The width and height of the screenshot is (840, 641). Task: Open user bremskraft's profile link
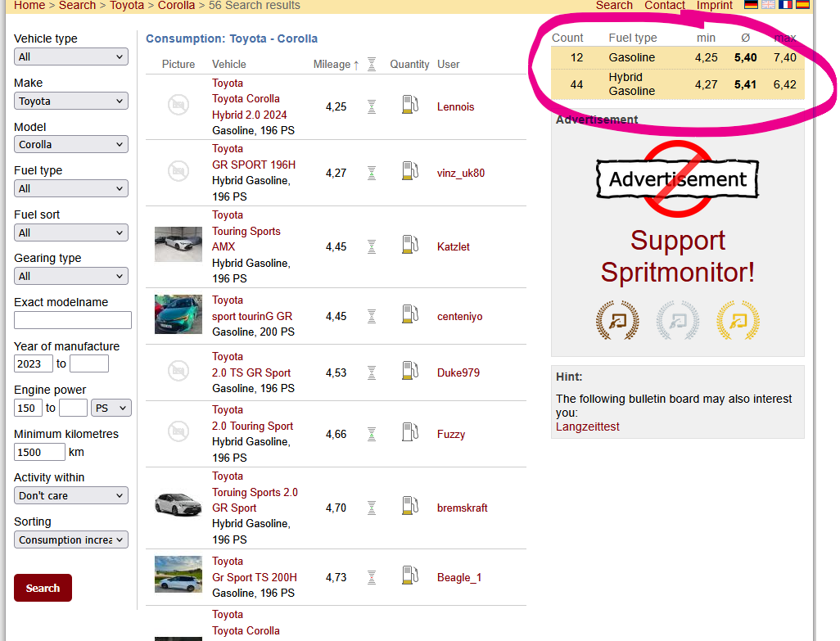click(x=463, y=508)
